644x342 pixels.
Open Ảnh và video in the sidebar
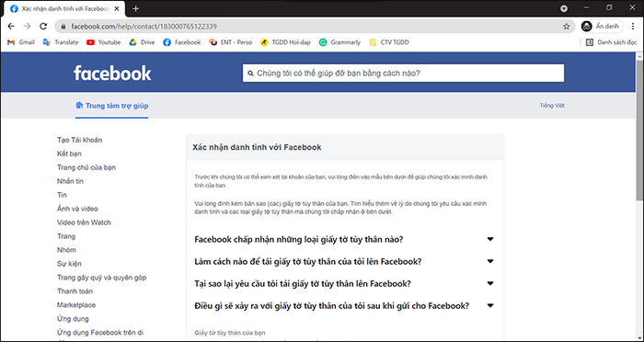77,209
